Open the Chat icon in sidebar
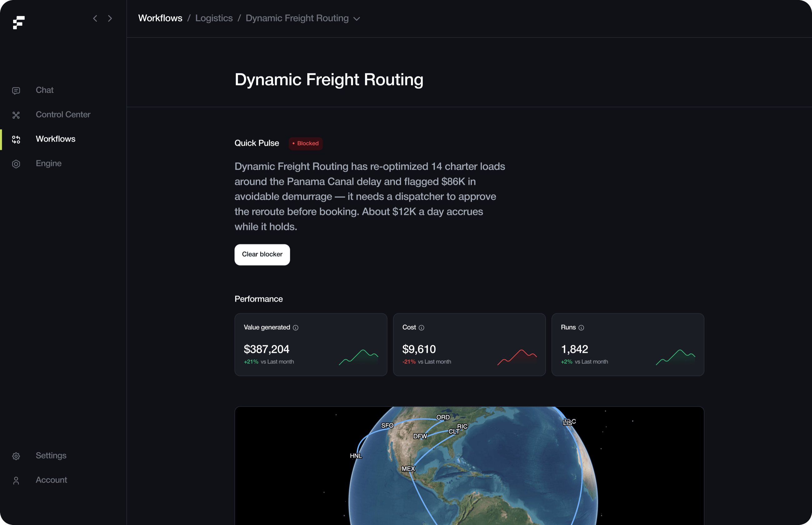812x525 pixels. pos(16,90)
